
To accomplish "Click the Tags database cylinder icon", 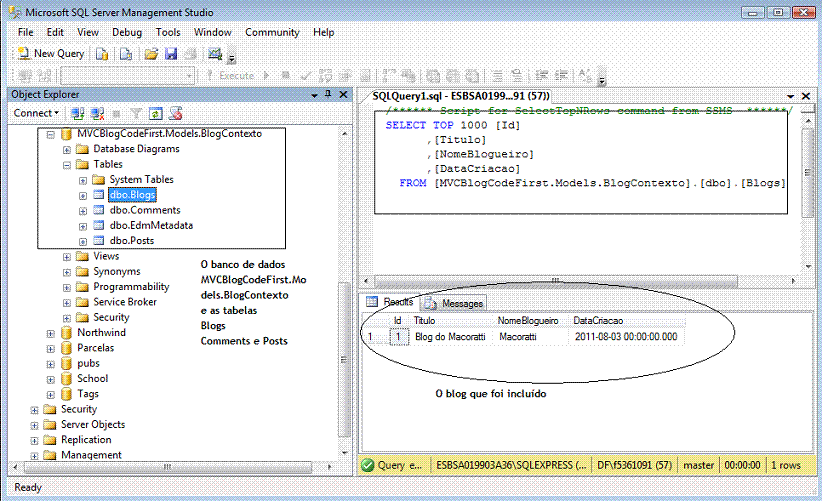I will click(66, 394).
